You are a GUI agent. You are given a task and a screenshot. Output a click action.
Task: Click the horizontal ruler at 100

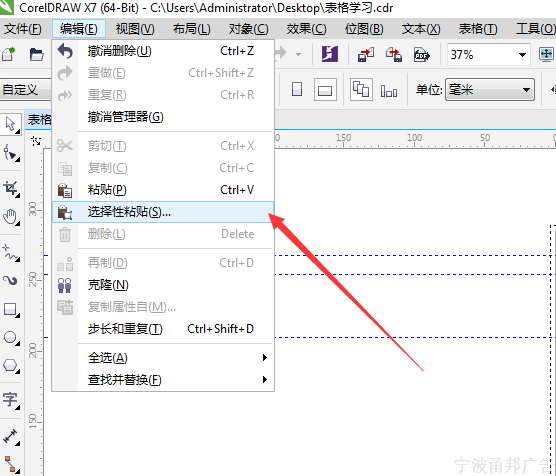pos(414,138)
